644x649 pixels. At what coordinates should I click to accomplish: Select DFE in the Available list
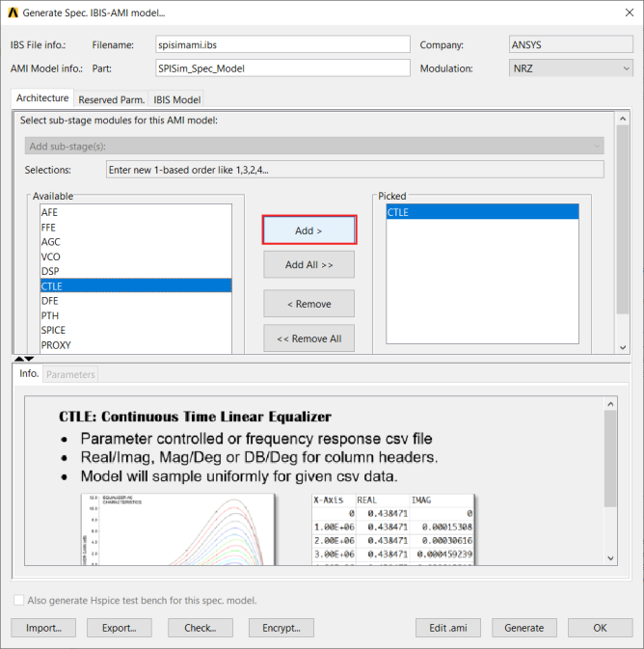point(136,301)
